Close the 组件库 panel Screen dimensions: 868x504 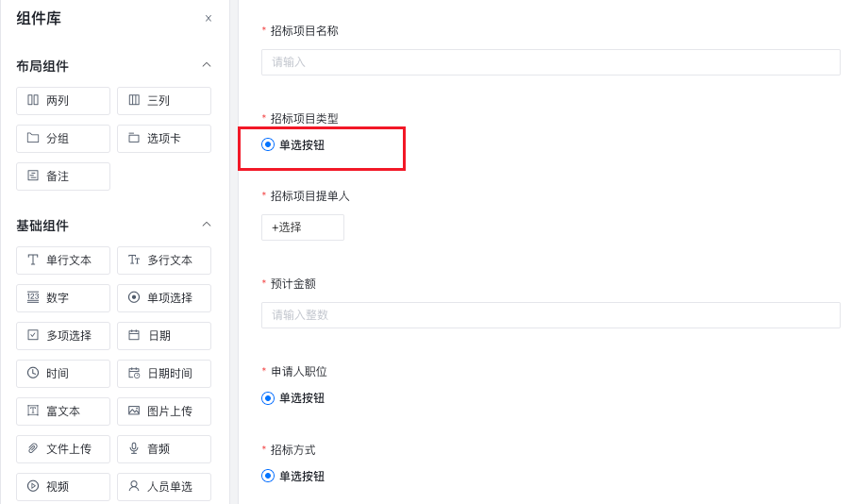209,18
